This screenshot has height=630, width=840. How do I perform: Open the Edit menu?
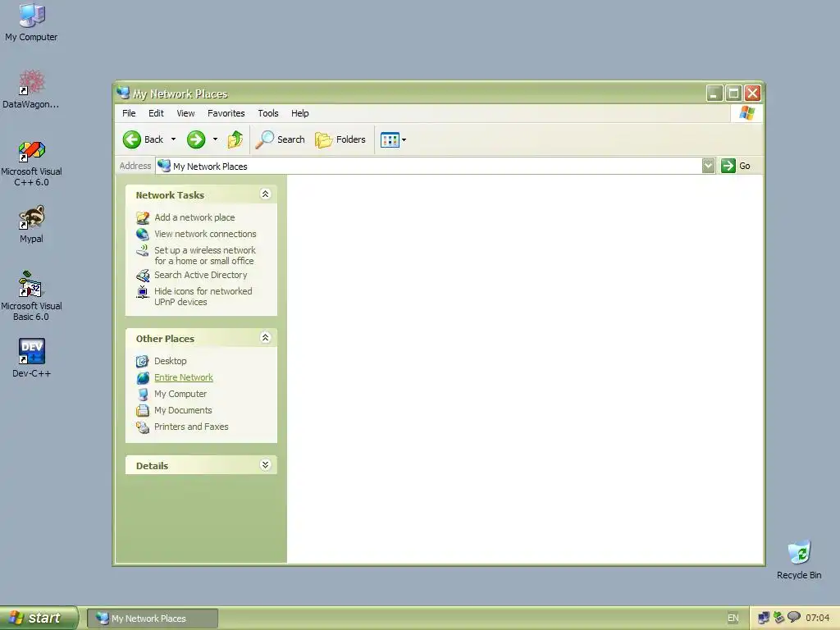tap(156, 113)
